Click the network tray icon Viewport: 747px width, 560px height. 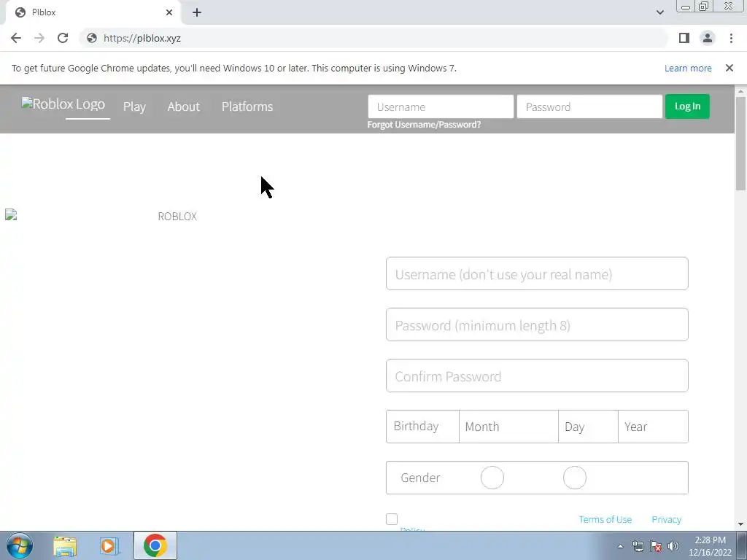tap(638, 546)
